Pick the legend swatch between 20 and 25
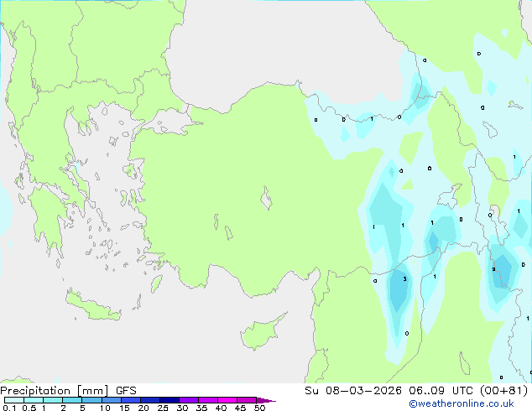Image resolution: width=532 pixels, height=411 pixels. coord(150,400)
